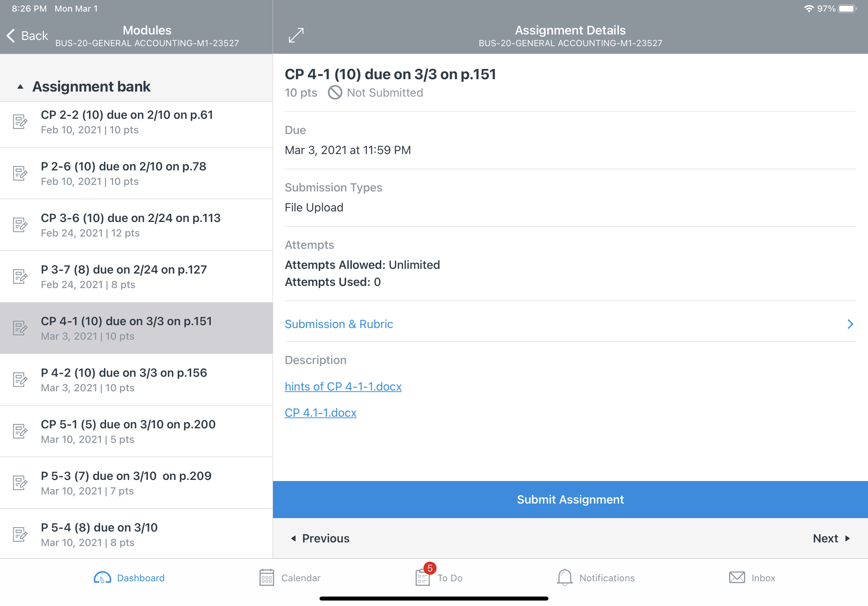Go to Previous module item

[x=321, y=538]
